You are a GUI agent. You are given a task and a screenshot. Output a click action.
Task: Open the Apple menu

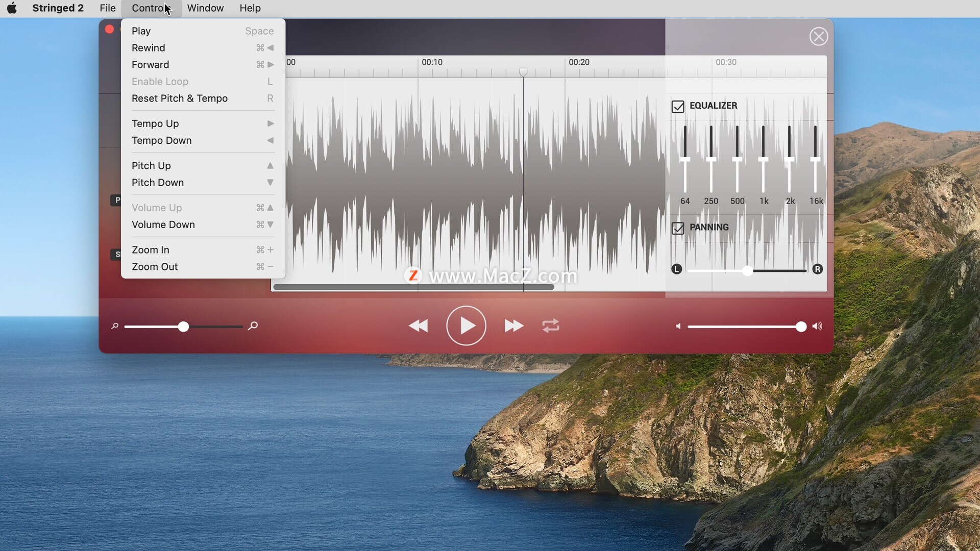[12, 8]
